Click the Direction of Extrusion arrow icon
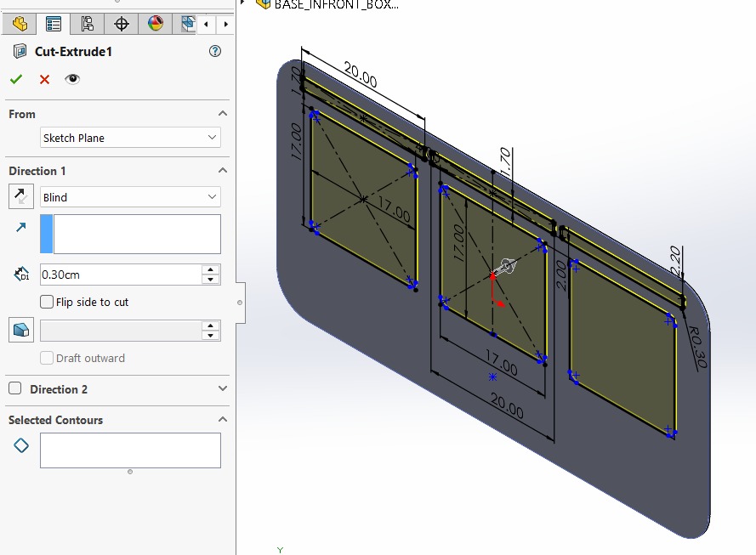This screenshot has height=555, width=756. tap(20, 227)
